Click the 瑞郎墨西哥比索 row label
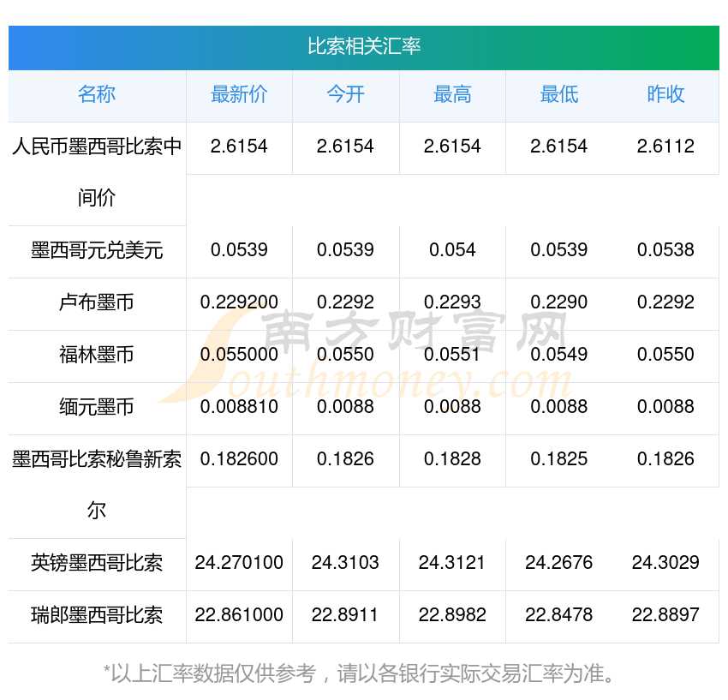 [x=97, y=615]
